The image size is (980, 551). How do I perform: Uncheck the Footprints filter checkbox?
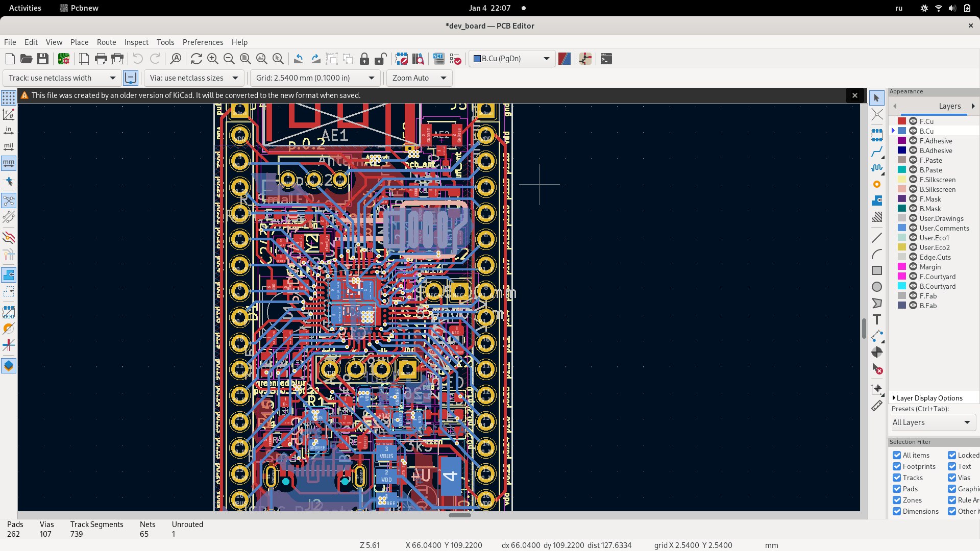(x=897, y=466)
